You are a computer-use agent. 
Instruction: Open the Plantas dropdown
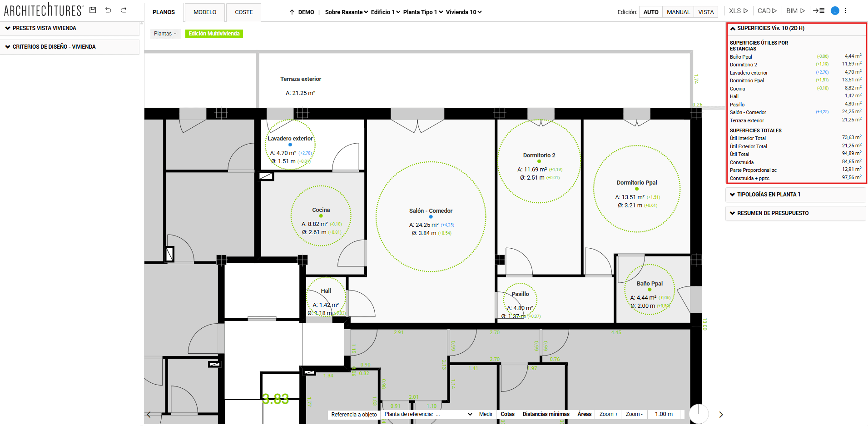[x=165, y=33]
